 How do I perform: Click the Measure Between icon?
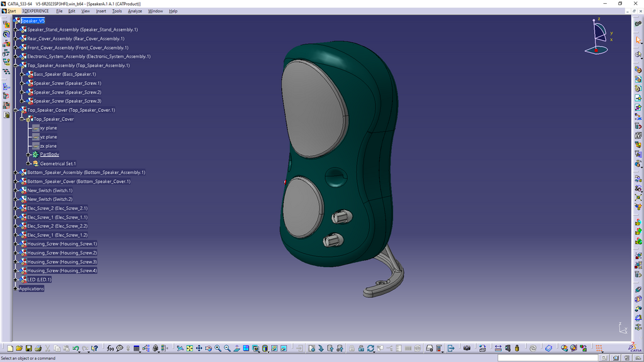click(x=497, y=348)
